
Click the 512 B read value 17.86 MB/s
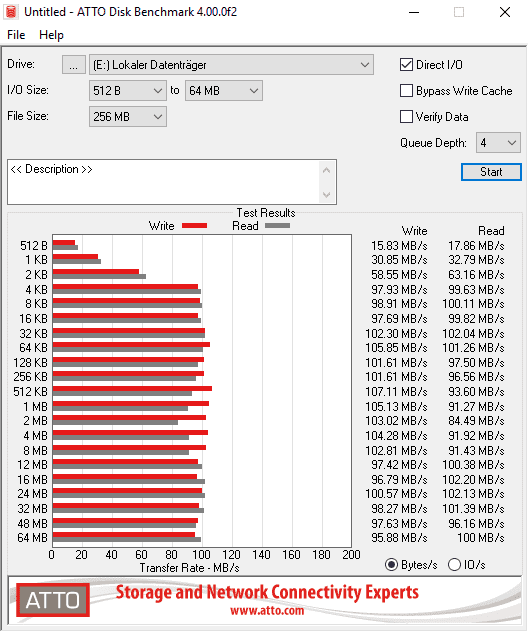click(476, 245)
